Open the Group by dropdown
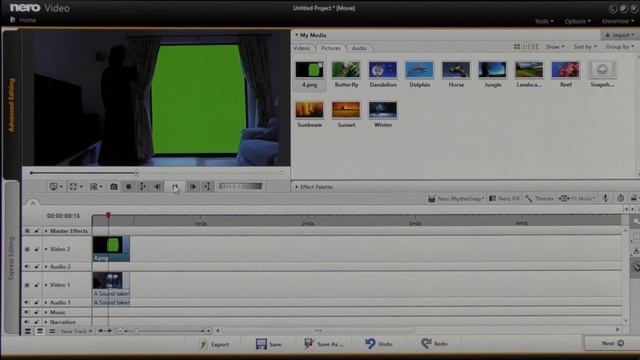640x360 pixels. (620, 47)
